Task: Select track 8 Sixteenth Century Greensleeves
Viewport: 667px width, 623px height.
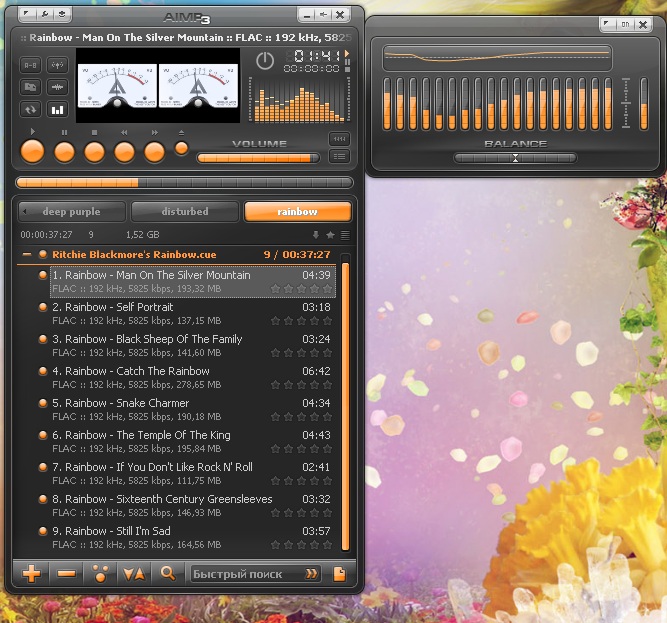Action: pyautogui.click(x=193, y=505)
